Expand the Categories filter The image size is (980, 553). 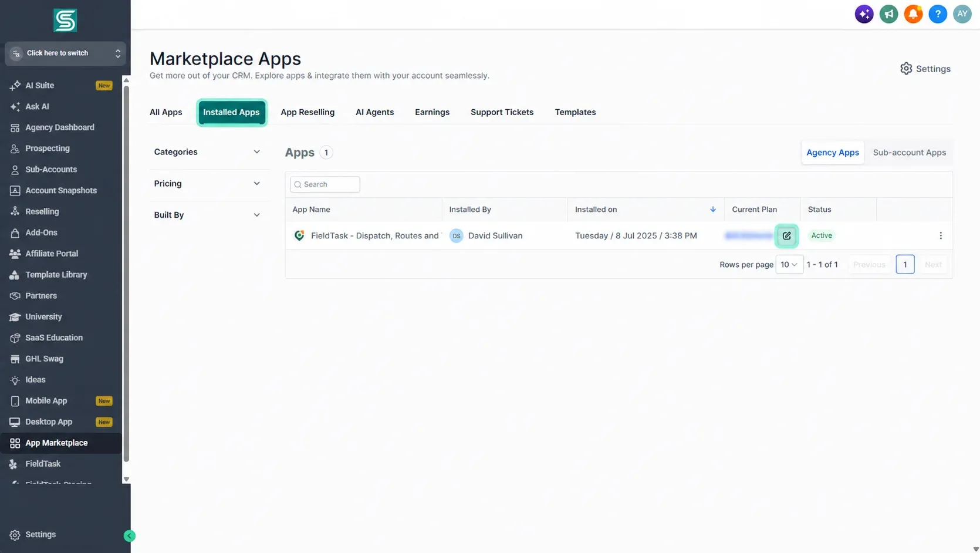(x=207, y=152)
